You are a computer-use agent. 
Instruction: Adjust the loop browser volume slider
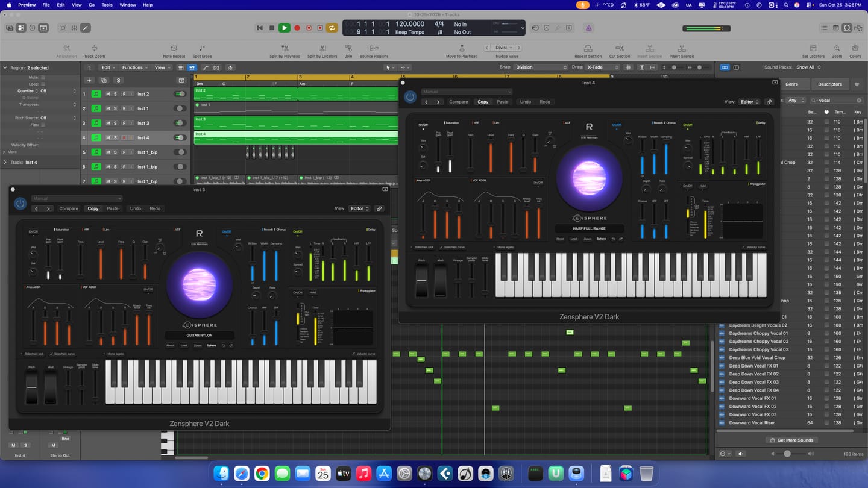tap(787, 454)
